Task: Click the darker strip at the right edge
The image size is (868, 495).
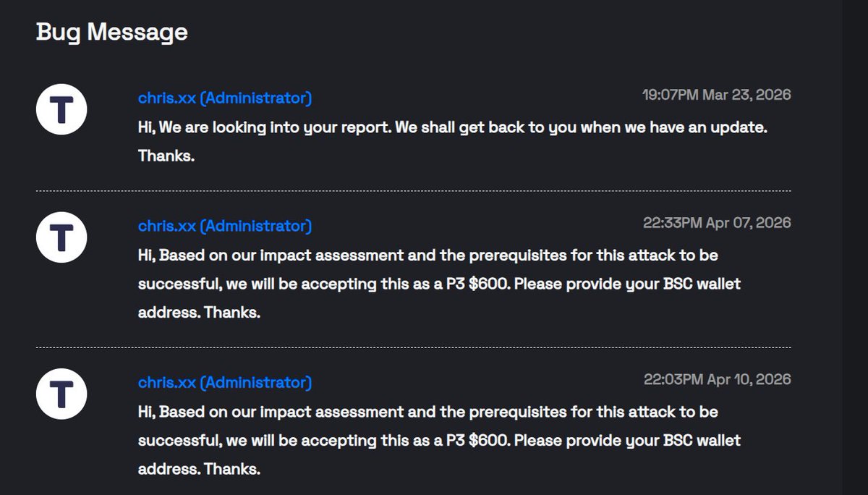Action: point(855,247)
